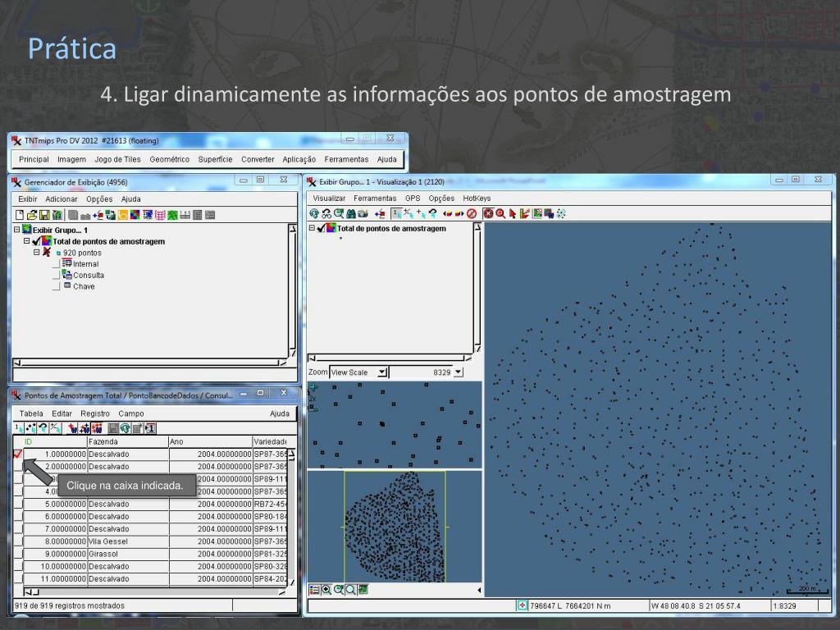Check the selection box for record 6.00000000

(18, 517)
